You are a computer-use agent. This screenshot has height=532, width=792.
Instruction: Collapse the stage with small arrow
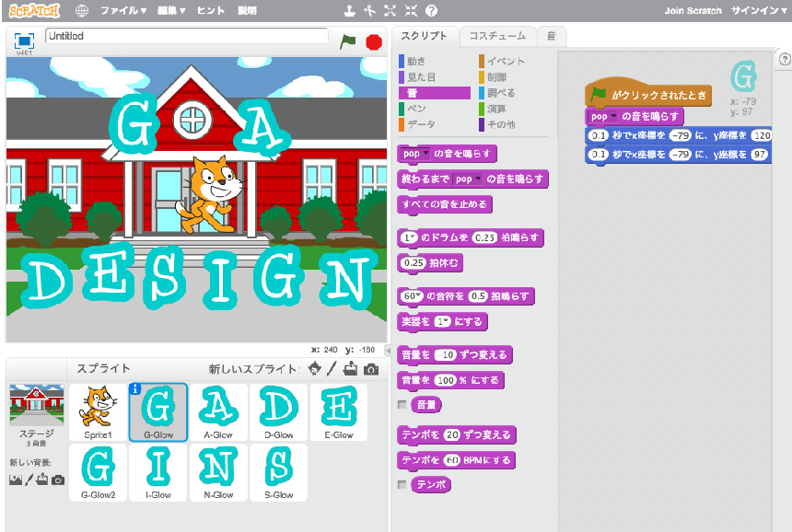point(388,350)
